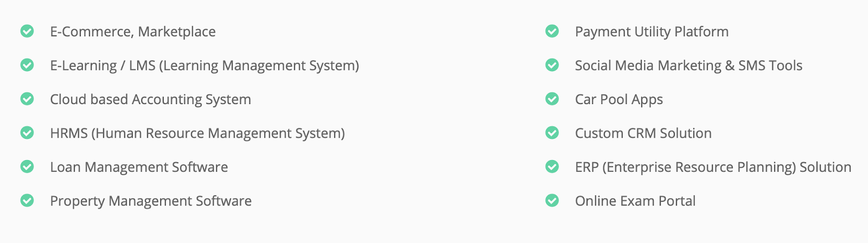
Task: Click the checkmark beside Social Media Marketing & SMS Tools
Action: coord(552,65)
